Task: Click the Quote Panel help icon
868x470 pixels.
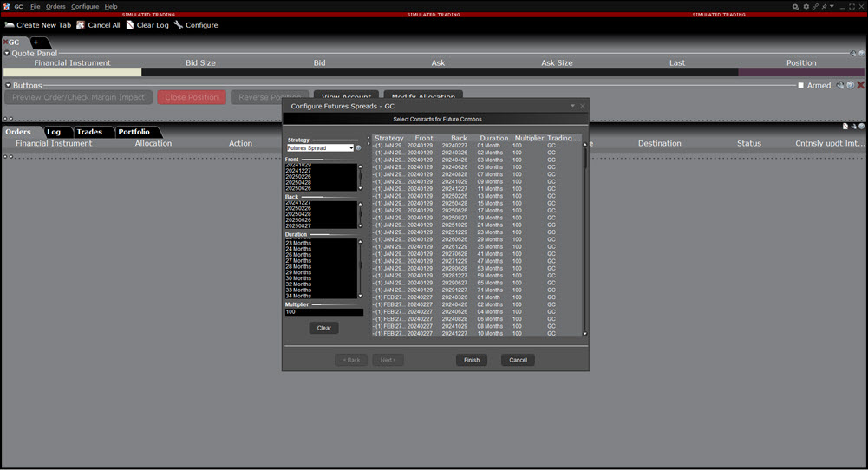Action: [x=861, y=54]
